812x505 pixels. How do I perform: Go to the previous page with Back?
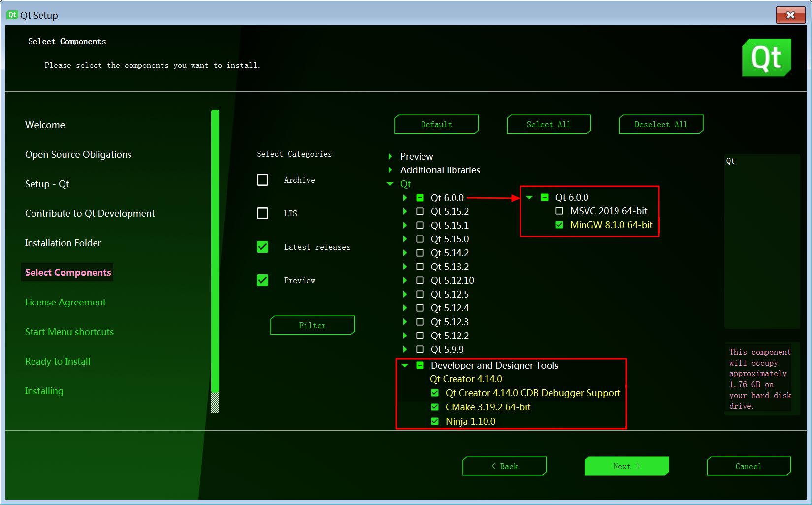tap(505, 466)
